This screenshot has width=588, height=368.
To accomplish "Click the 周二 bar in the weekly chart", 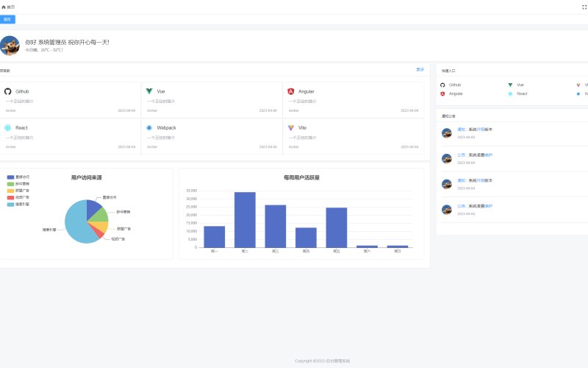I will [245, 220].
